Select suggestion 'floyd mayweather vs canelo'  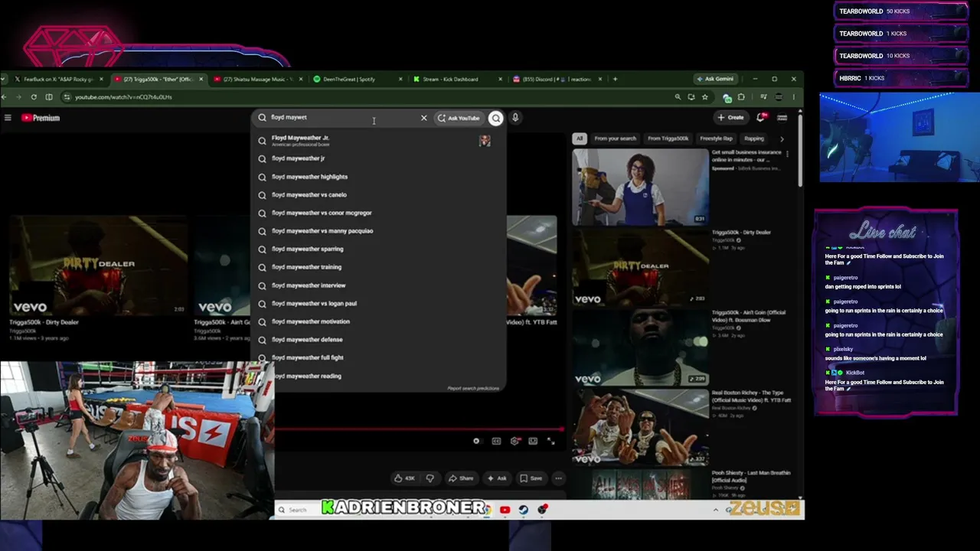click(378, 195)
